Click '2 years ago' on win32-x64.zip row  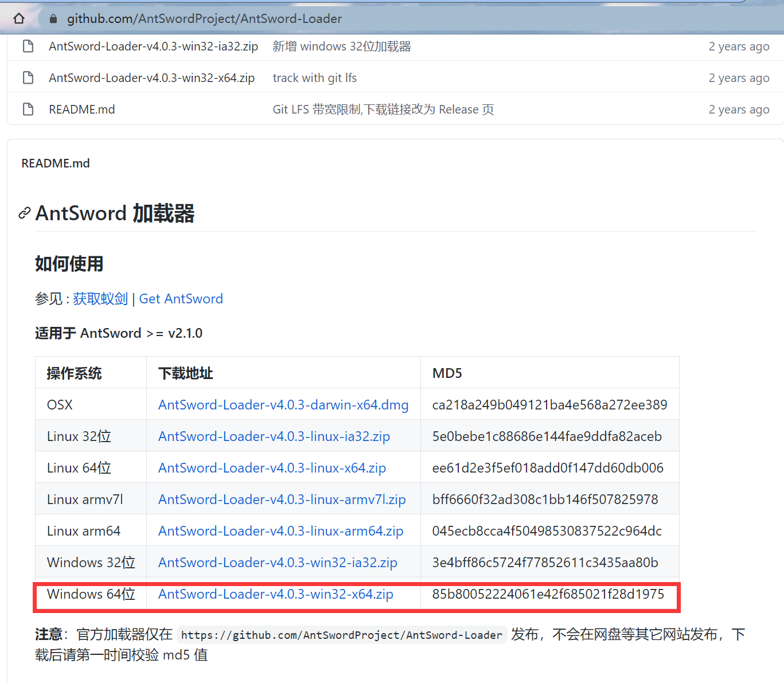(739, 78)
